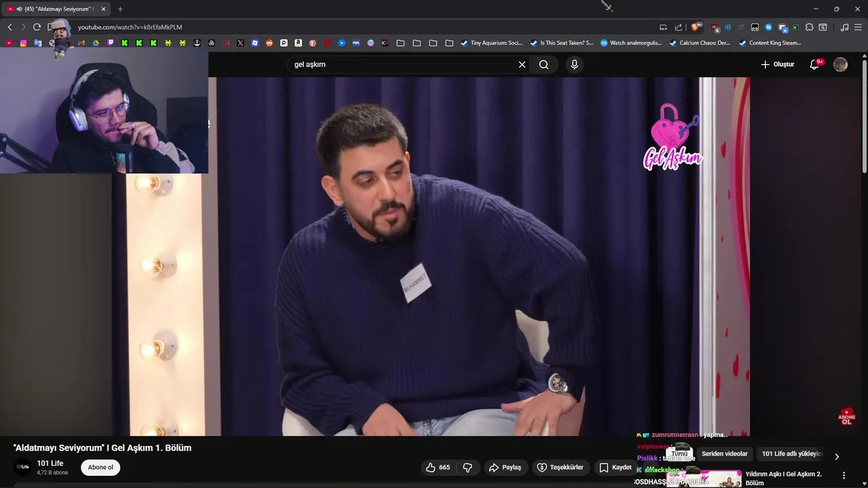This screenshot has width=868, height=488.
Task: Show more chips with right chevron
Action: coord(836,456)
